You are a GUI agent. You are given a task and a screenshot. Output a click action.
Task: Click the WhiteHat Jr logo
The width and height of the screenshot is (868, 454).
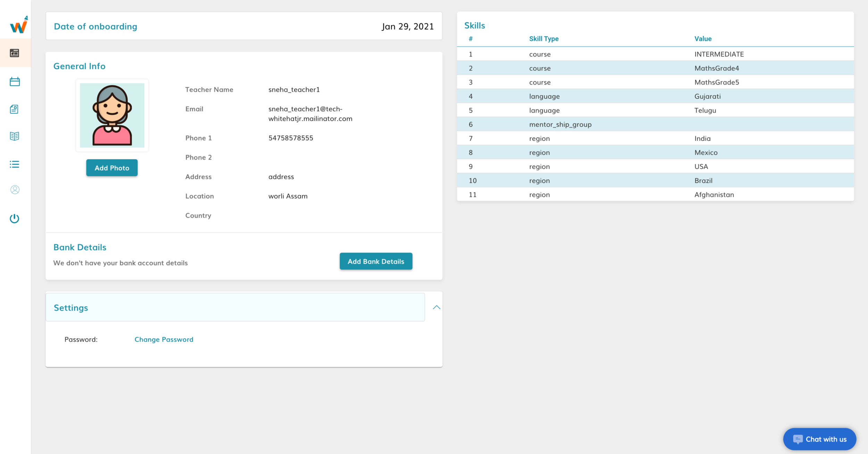pos(18,25)
